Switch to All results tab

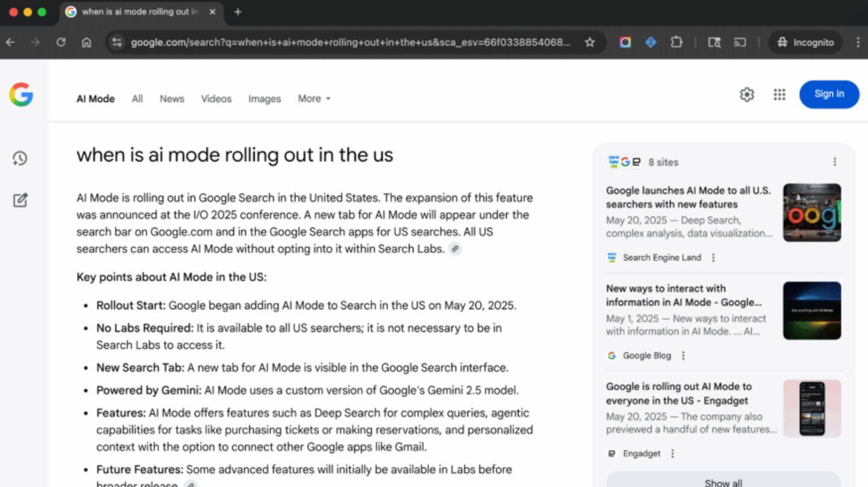(137, 99)
